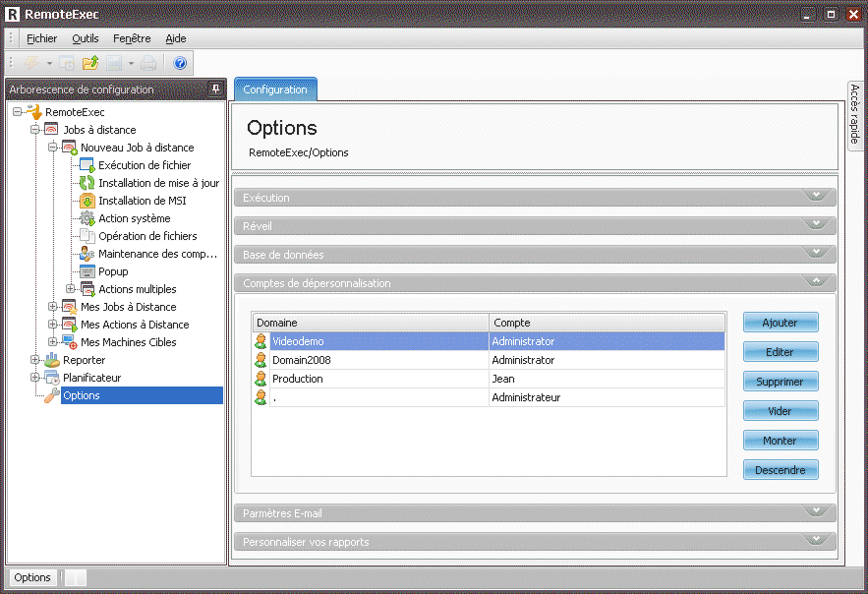Click the Mes Actions à Distance icon
The height and width of the screenshot is (594, 868).
point(69,325)
